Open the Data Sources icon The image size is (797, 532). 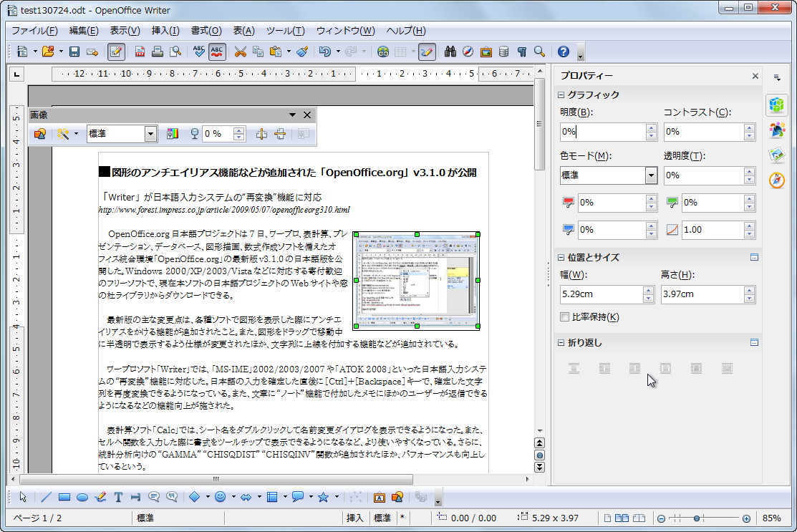point(503,52)
